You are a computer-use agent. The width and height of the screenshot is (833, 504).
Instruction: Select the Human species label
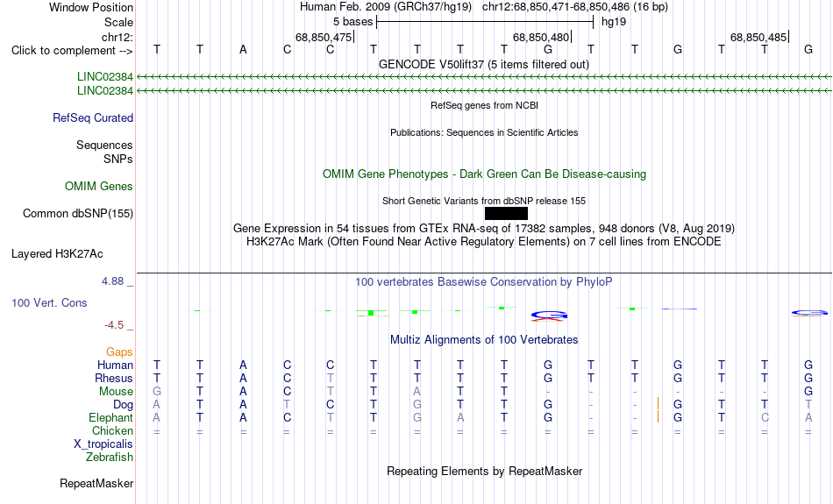[x=115, y=366]
